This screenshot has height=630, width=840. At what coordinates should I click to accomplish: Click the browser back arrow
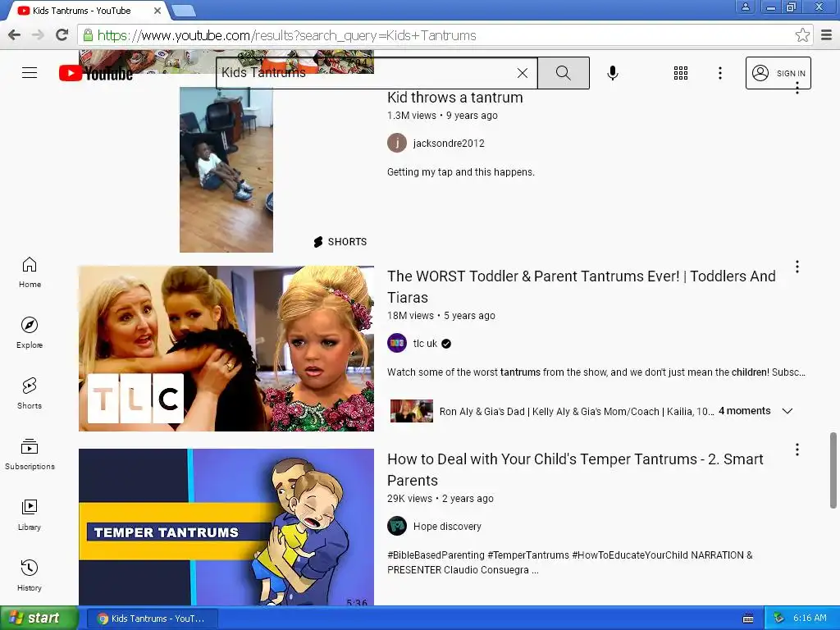[x=15, y=35]
